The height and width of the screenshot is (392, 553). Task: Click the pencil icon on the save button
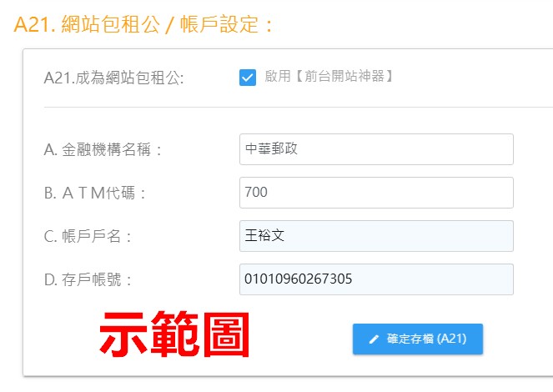pos(374,339)
